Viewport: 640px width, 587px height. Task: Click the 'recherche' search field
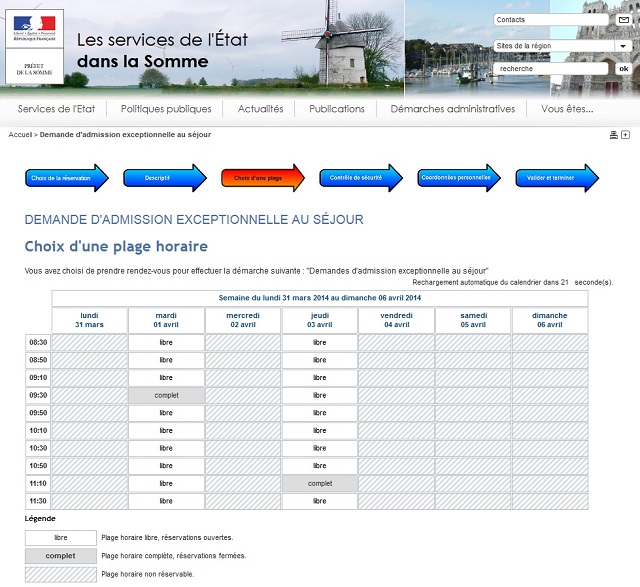(x=550, y=69)
